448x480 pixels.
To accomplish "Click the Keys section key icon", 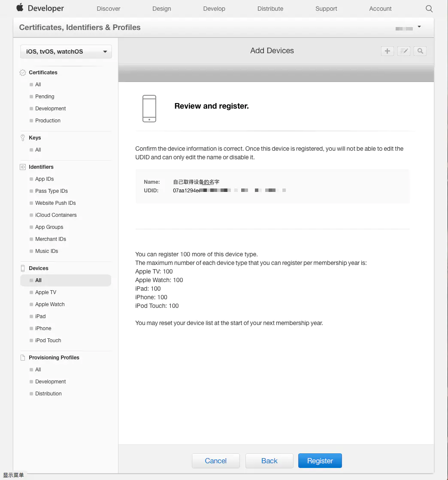I will pyautogui.click(x=23, y=138).
